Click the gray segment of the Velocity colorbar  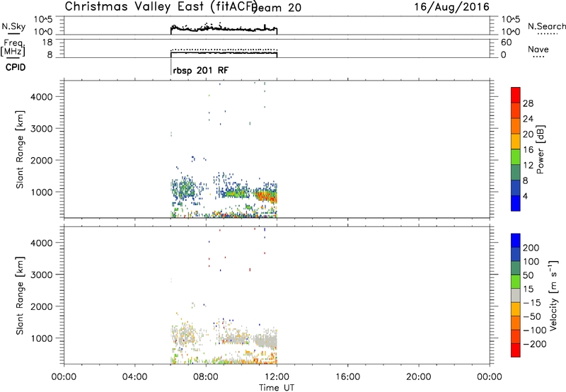[516, 295]
